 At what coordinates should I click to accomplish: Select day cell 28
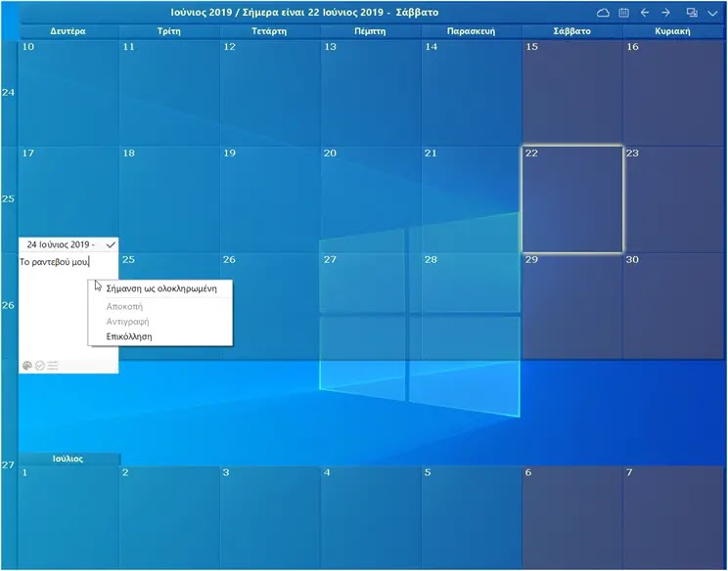pyautogui.click(x=472, y=306)
